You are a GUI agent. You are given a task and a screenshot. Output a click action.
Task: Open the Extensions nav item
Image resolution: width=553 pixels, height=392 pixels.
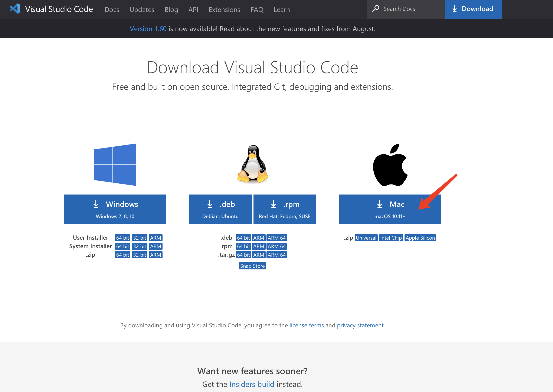coord(224,9)
